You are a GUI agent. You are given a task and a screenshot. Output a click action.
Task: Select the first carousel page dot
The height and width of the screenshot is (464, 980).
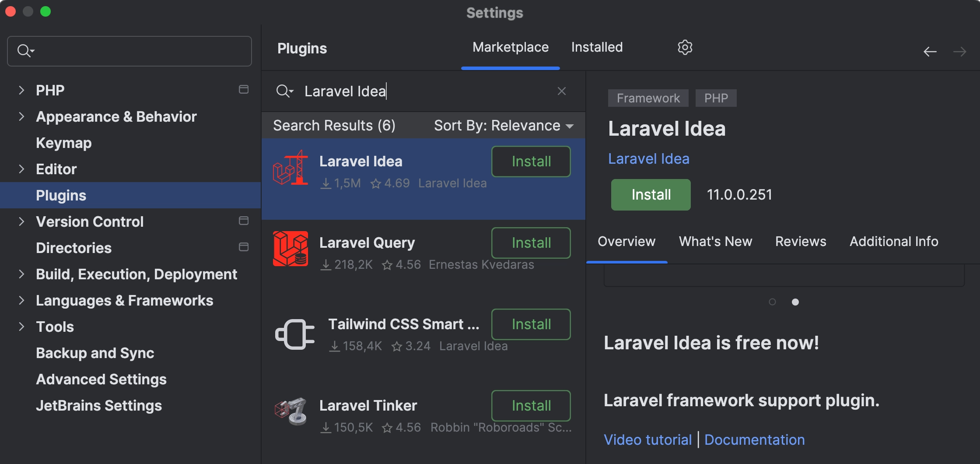pyautogui.click(x=772, y=302)
